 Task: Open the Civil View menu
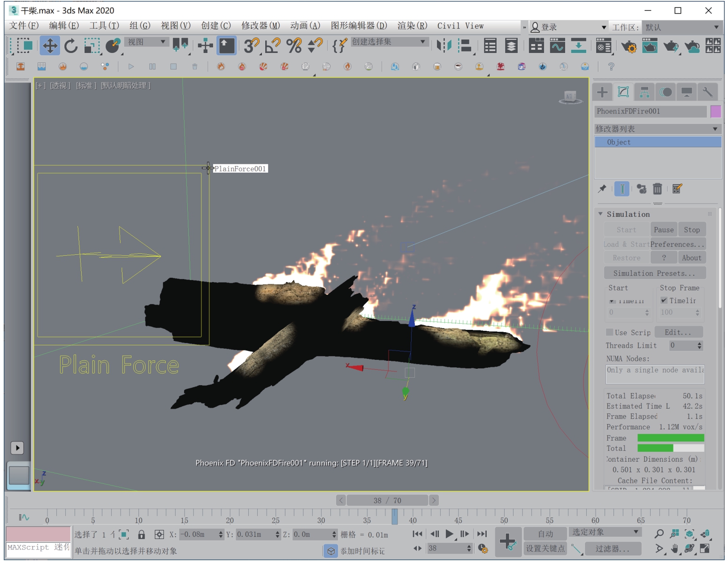[x=460, y=26]
